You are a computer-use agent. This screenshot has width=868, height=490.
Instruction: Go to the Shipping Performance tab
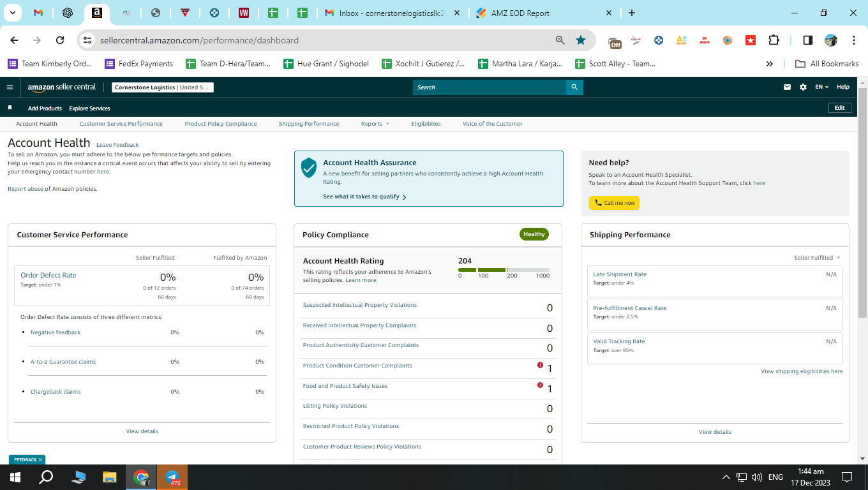click(x=309, y=124)
